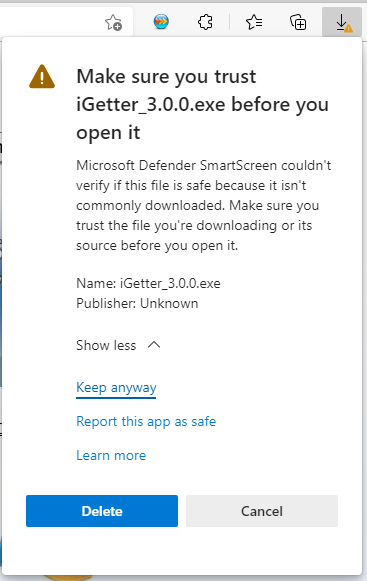Image resolution: width=367 pixels, height=581 pixels.
Task: Click the Make sure you trust heading
Action: 202,104
